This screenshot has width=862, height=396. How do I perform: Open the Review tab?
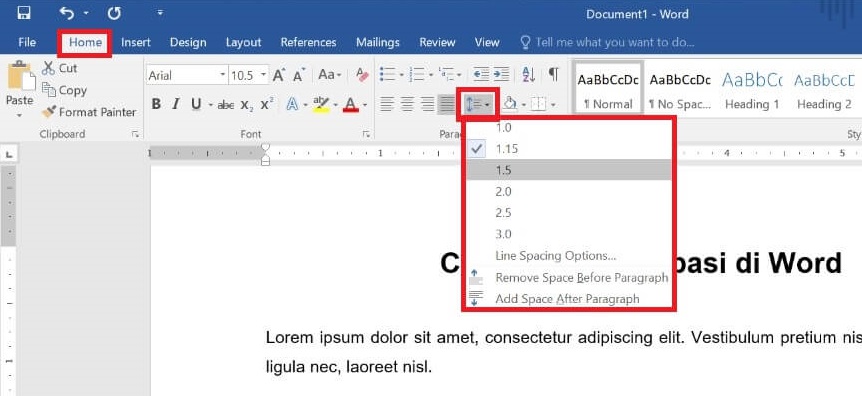coord(437,42)
